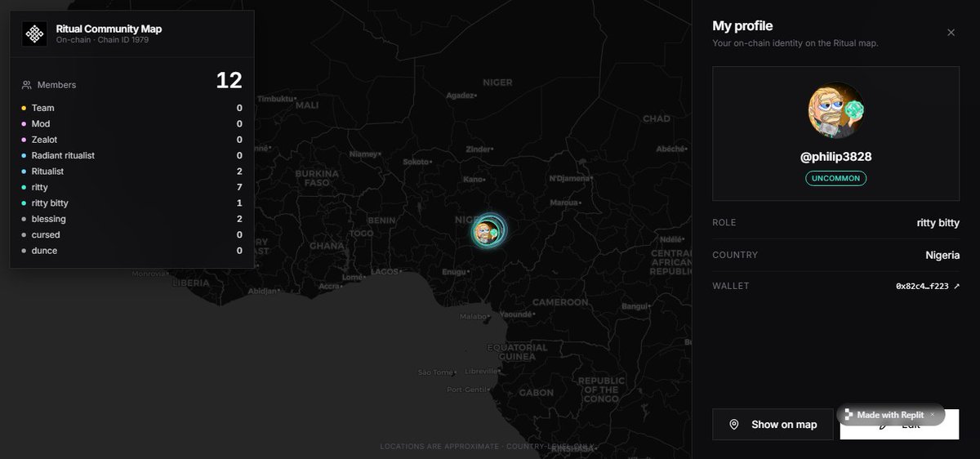Click the Members total count 12
The width and height of the screenshot is (980, 459).
(229, 80)
